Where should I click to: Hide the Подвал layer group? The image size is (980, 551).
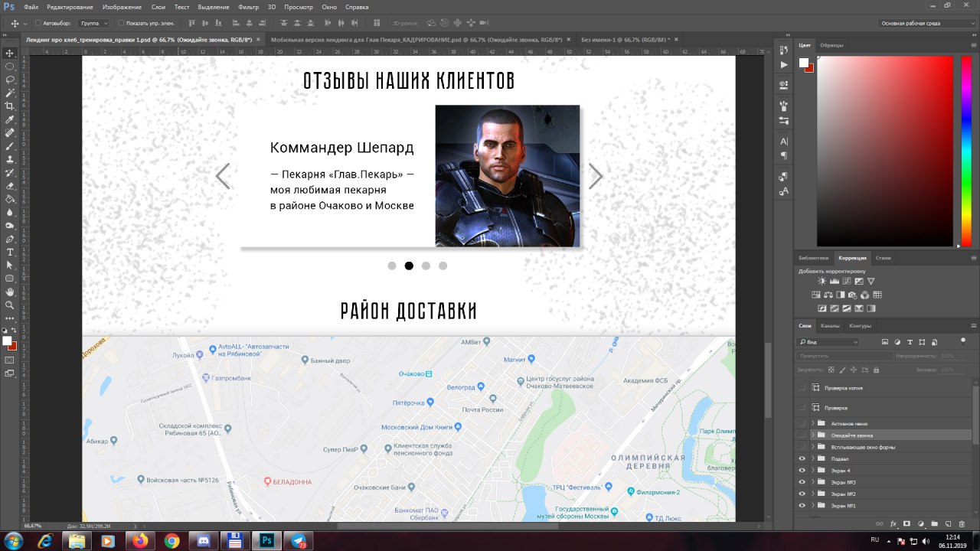tap(802, 458)
